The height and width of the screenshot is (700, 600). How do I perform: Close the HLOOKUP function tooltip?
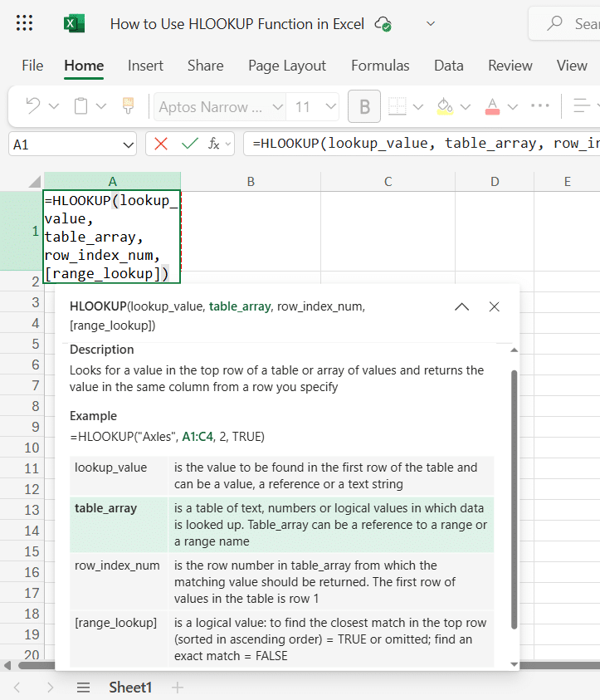point(495,306)
